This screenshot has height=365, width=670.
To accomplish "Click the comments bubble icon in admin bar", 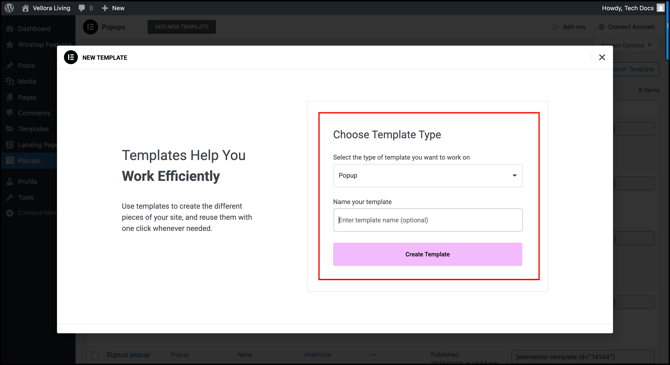I will (x=82, y=8).
